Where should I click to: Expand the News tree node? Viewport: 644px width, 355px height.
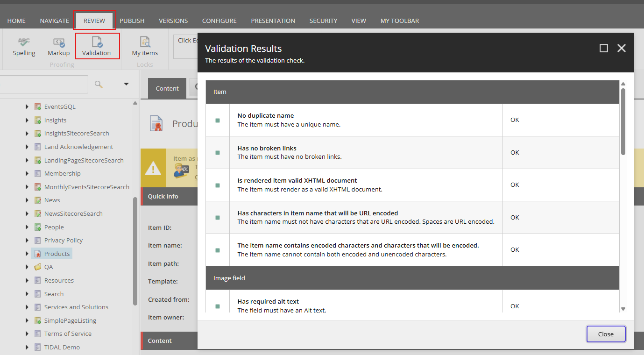[x=27, y=200]
